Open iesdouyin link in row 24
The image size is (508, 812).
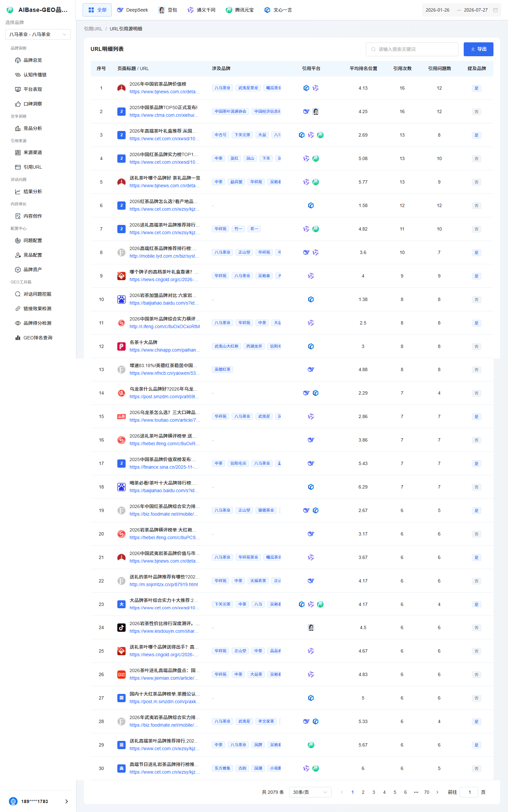click(x=164, y=631)
